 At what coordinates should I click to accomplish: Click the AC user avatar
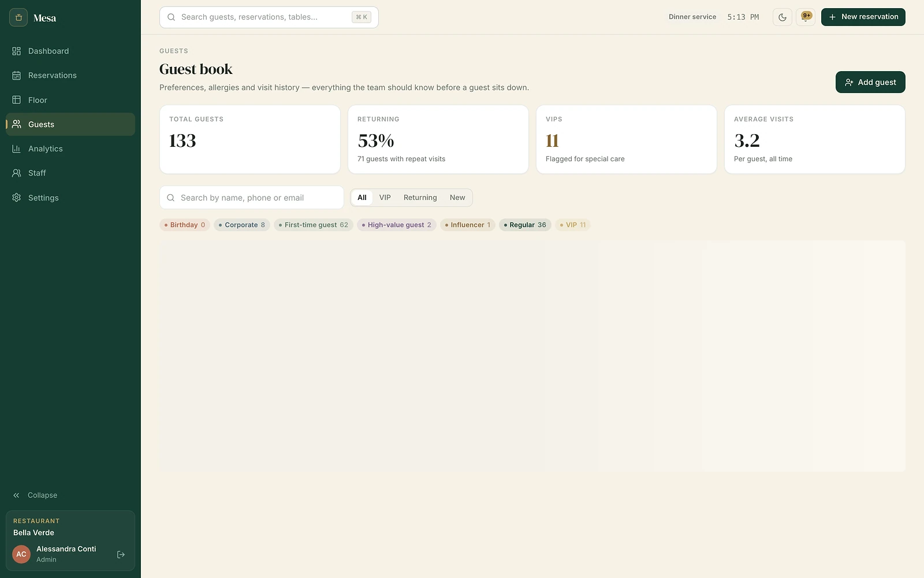(21, 554)
